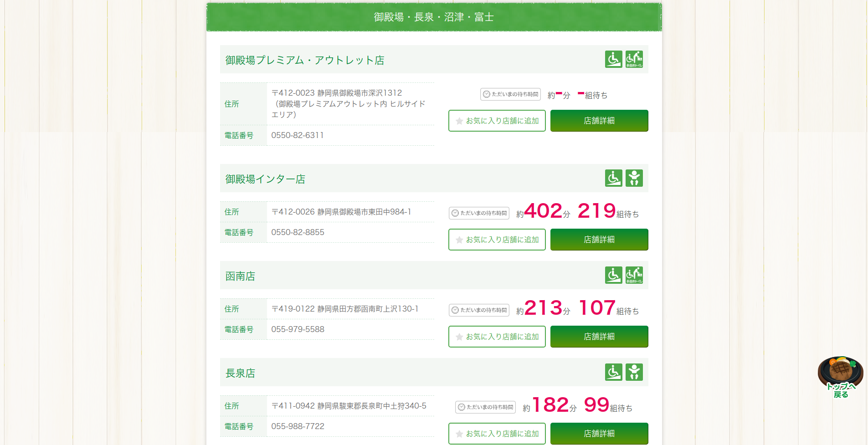Click multipurpose toilet icon for 函南店
The image size is (868, 445).
pyautogui.click(x=634, y=275)
